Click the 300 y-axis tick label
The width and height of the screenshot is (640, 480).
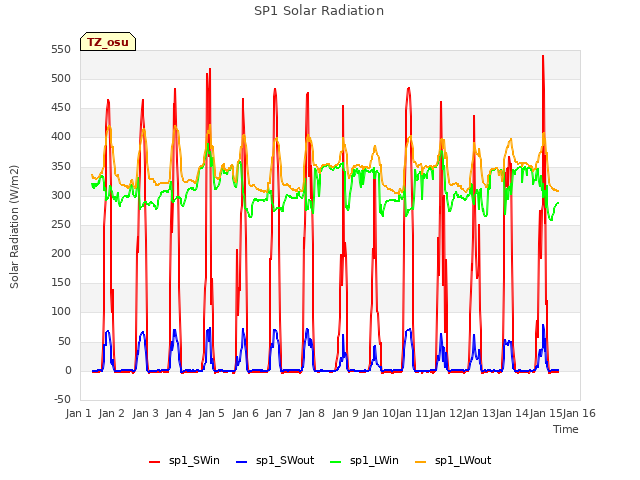coord(61,196)
